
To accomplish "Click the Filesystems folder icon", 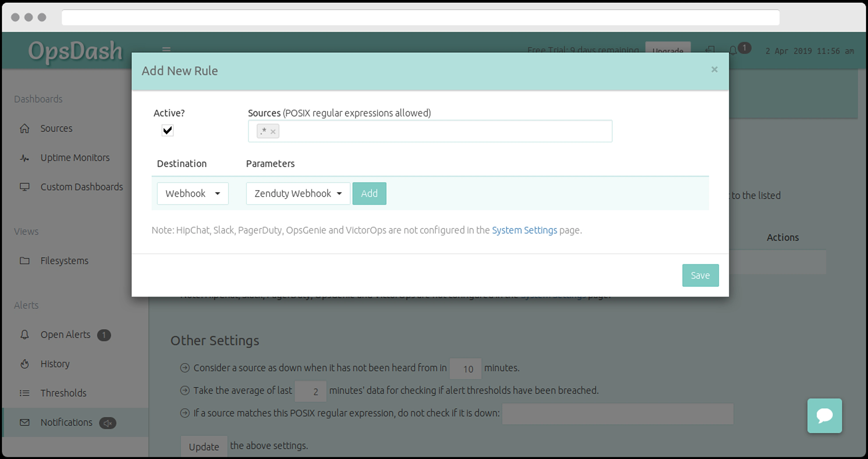I will (x=25, y=261).
